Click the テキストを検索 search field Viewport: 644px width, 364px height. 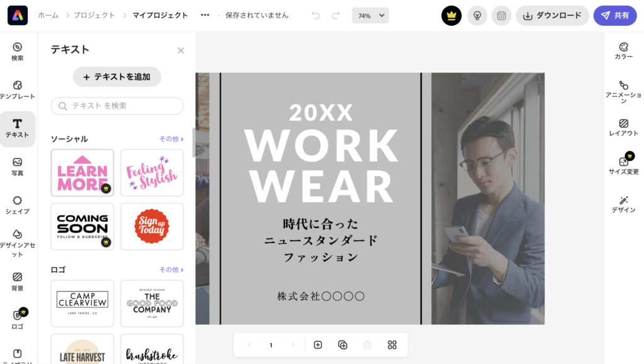[117, 106]
